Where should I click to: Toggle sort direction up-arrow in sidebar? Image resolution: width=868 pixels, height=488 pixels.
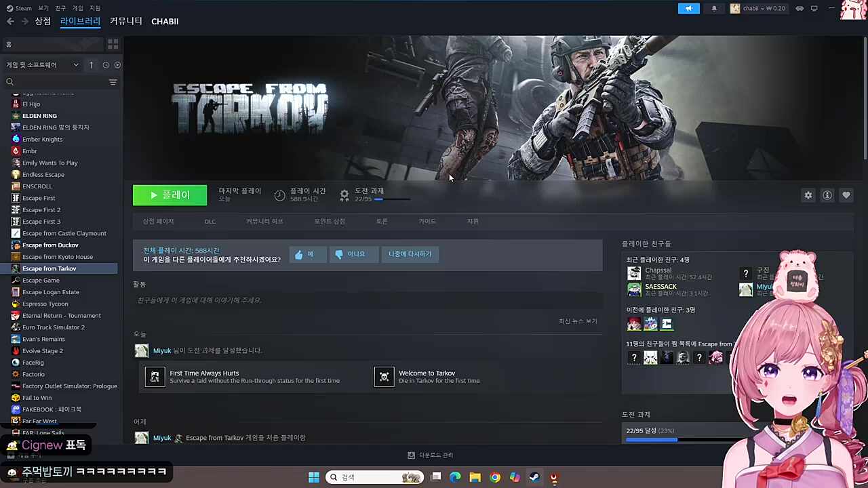click(91, 65)
